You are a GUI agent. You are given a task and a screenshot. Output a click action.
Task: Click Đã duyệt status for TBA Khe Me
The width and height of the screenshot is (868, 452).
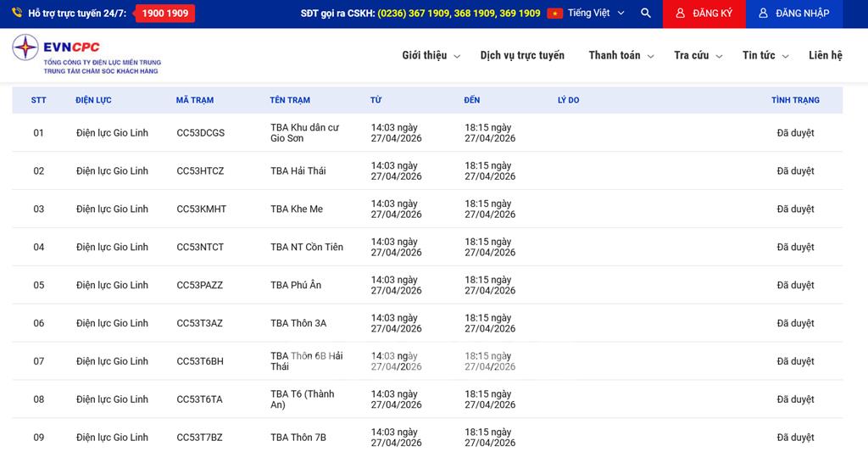795,209
